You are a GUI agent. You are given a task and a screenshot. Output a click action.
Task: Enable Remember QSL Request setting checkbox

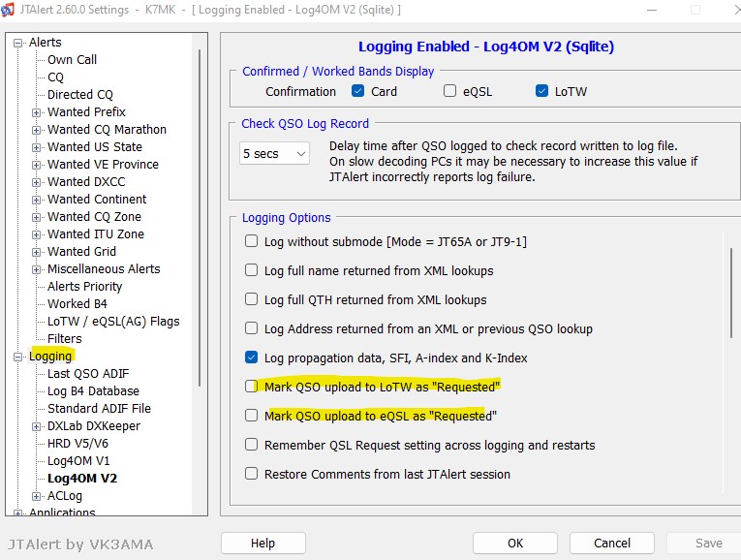point(252,445)
